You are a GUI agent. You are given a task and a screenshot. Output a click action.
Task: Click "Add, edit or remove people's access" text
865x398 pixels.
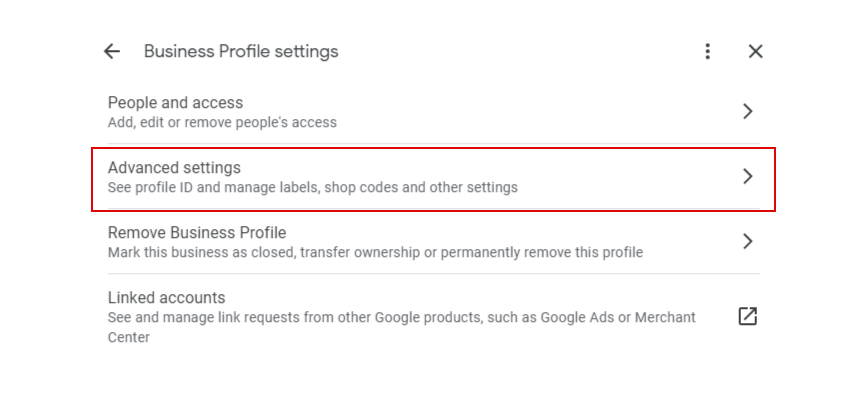point(222,122)
